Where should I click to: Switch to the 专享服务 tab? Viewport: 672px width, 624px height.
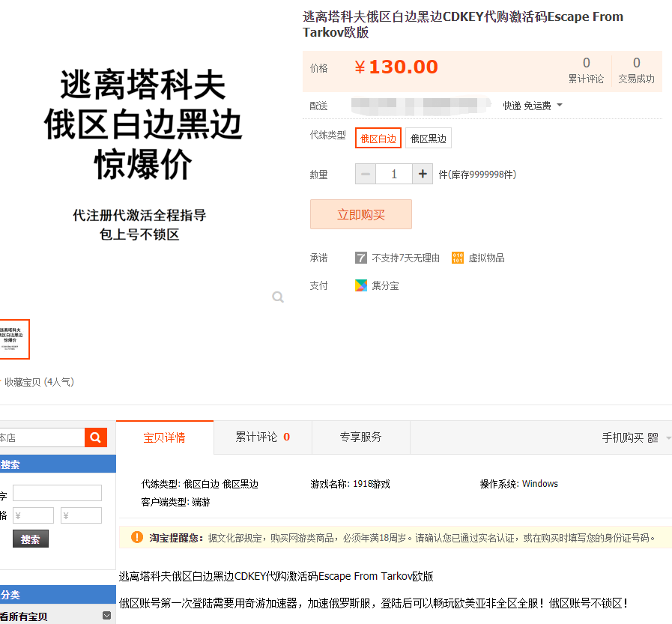coord(361,437)
